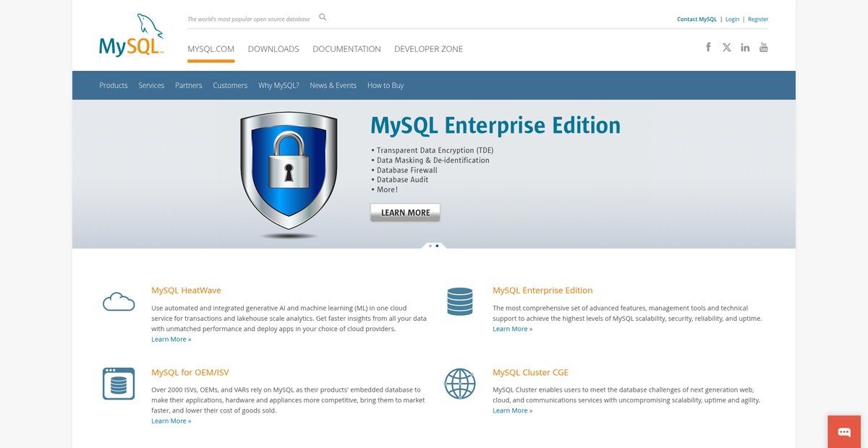
Task: Go to the MYSQL.COM tab
Action: tap(210, 49)
